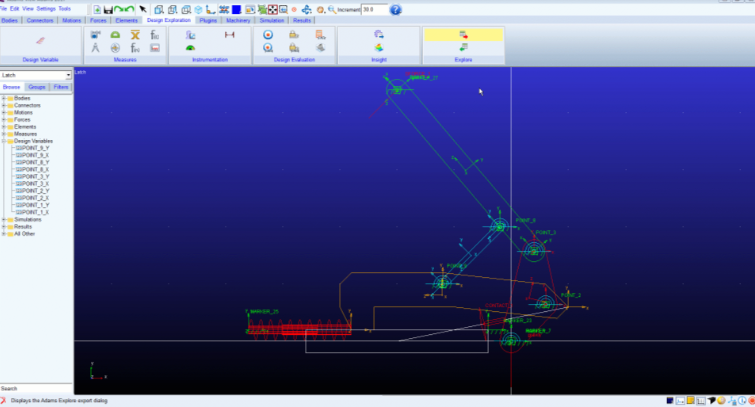Screen dimensions: 755x407
Task: Switch to the Simulation ribbon tab
Action: pyautogui.click(x=271, y=19)
